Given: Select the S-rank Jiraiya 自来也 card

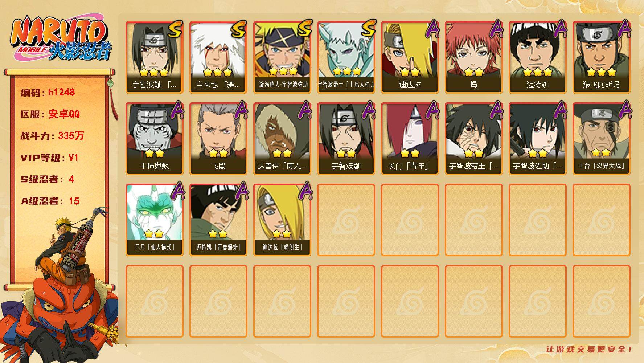Looking at the screenshot, I should coord(218,57).
